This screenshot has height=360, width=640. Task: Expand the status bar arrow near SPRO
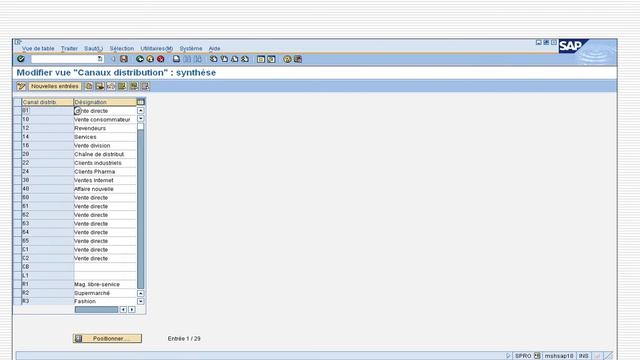508,356
